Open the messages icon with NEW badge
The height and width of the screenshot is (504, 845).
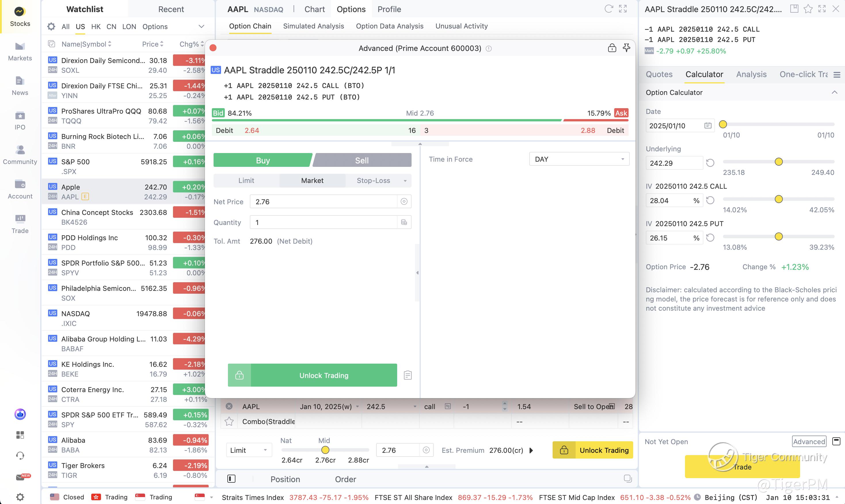pyautogui.click(x=22, y=477)
